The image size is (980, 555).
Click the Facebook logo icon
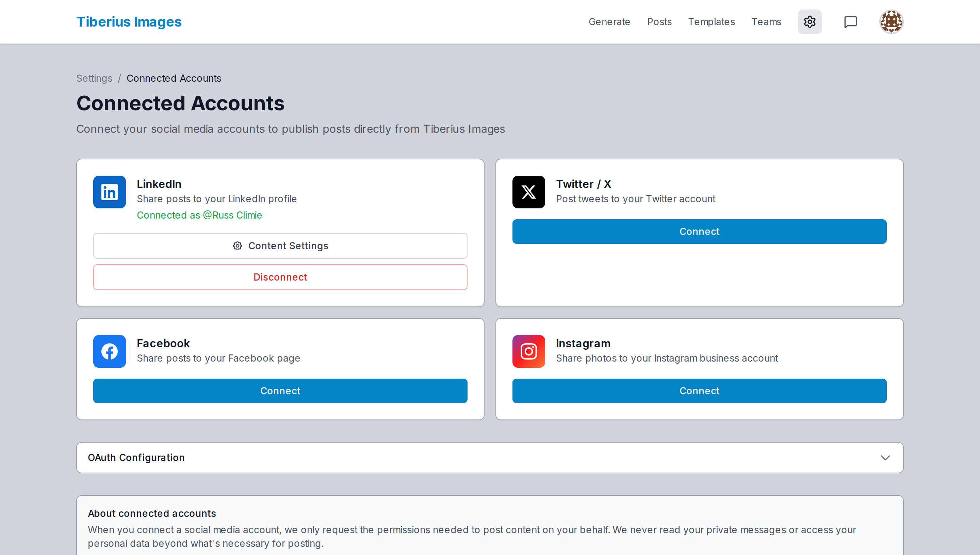coord(109,351)
